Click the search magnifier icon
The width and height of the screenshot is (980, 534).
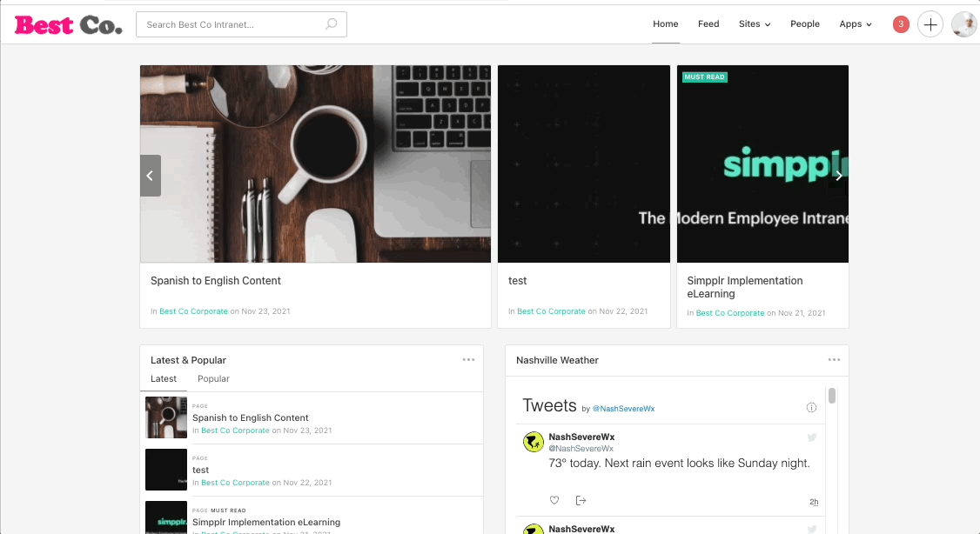332,24
